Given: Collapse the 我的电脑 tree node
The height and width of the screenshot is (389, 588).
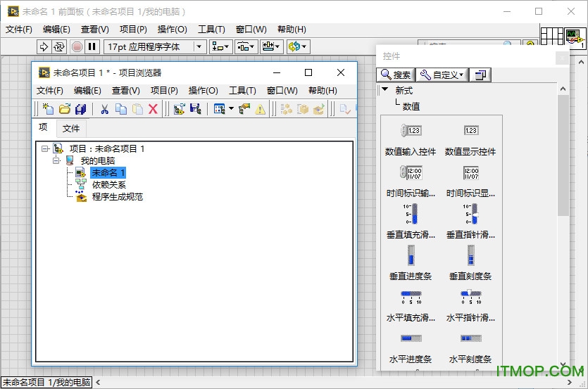Looking at the screenshot, I should pos(56,160).
